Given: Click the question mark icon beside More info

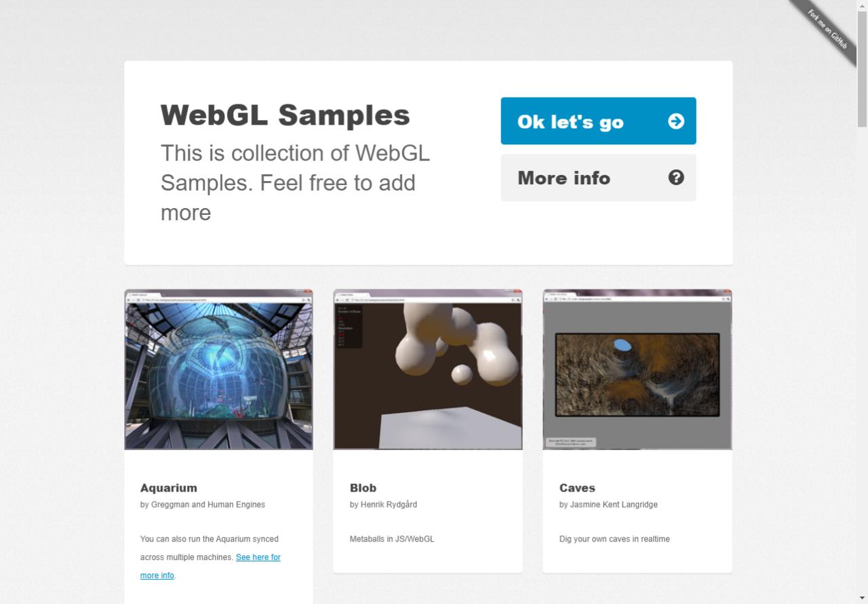Looking at the screenshot, I should (x=676, y=178).
